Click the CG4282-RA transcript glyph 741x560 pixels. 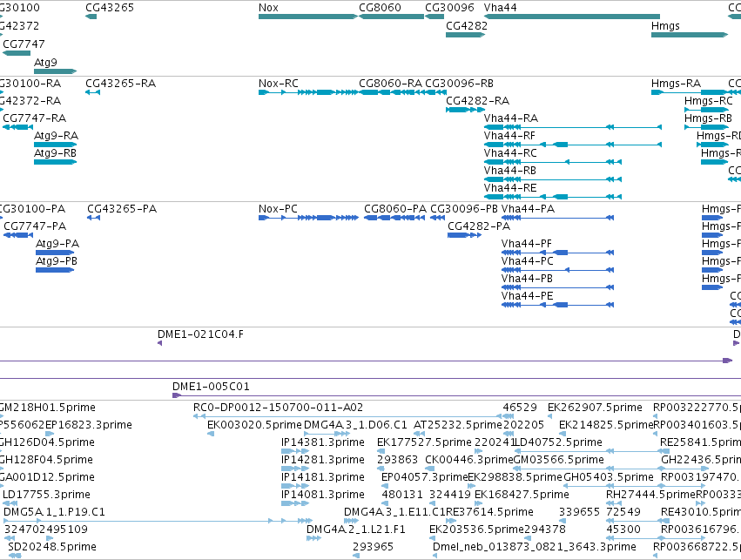point(466,110)
